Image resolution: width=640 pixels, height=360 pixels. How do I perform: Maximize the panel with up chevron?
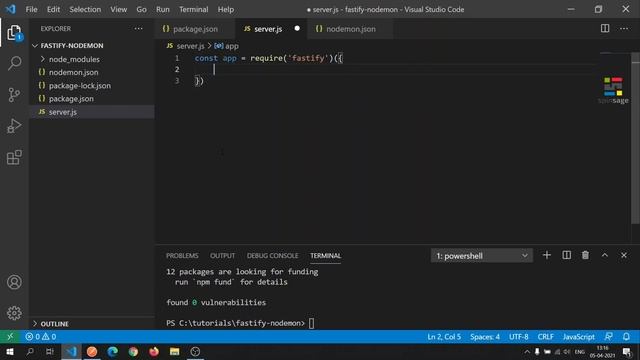(604, 256)
